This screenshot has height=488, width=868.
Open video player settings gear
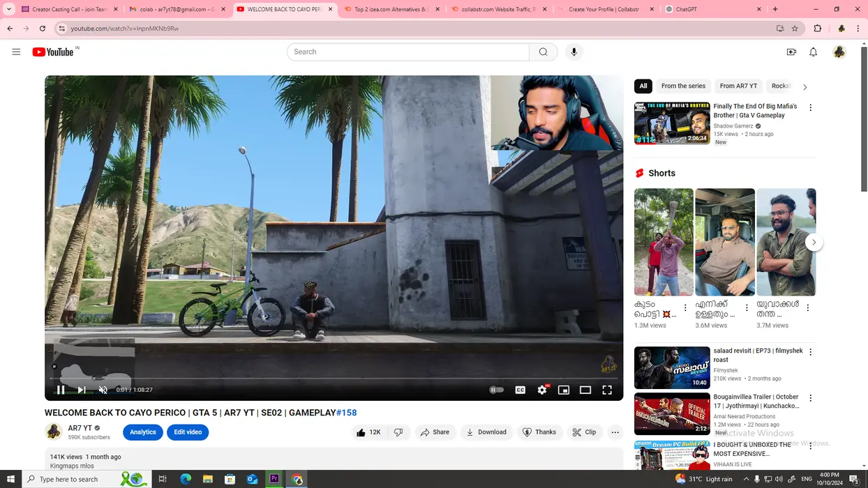[x=542, y=390]
